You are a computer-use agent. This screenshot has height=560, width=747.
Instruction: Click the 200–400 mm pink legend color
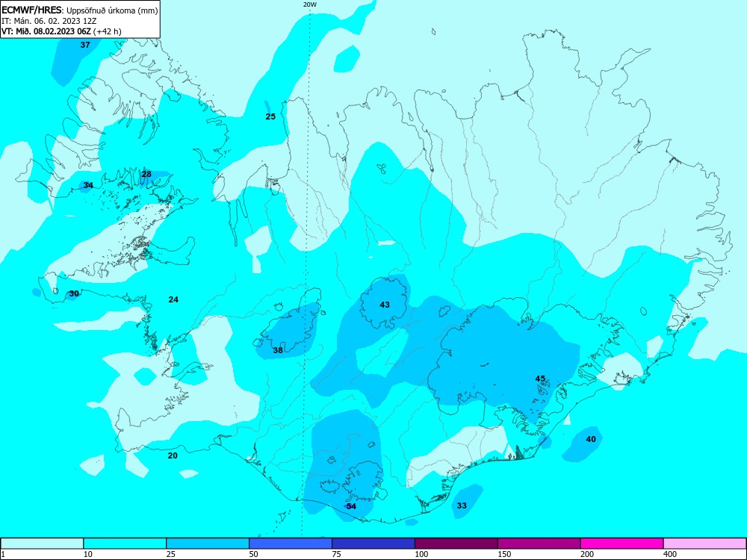click(x=622, y=544)
